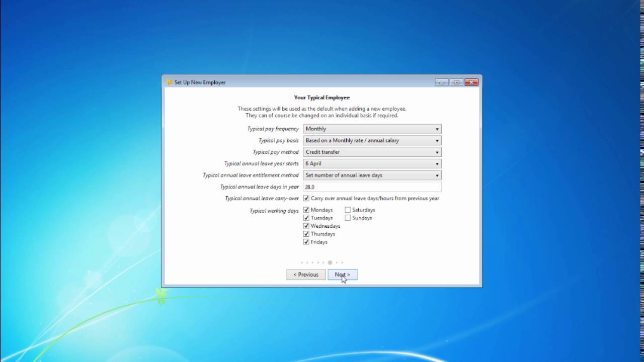
Task: Uncheck the Fridays working day
Action: (x=306, y=242)
